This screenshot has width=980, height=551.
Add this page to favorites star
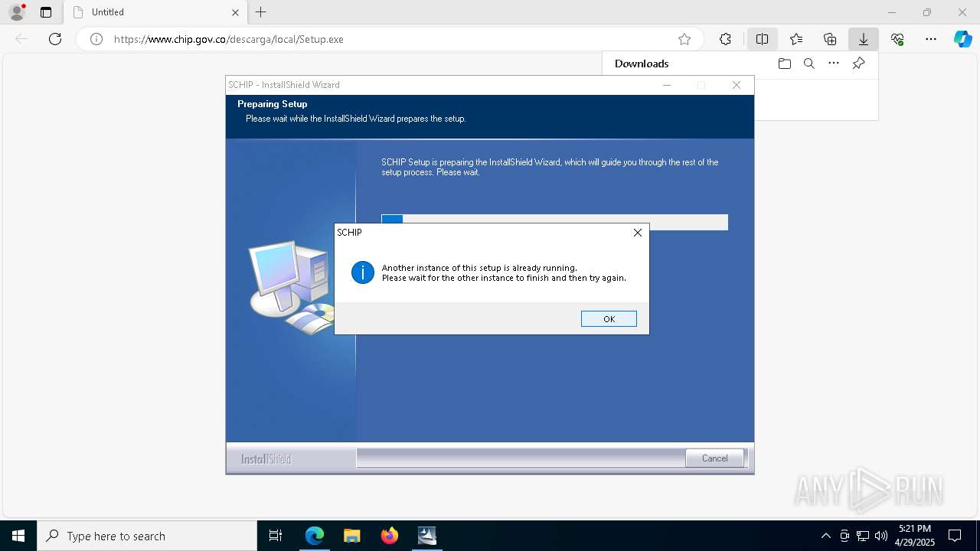(x=684, y=39)
